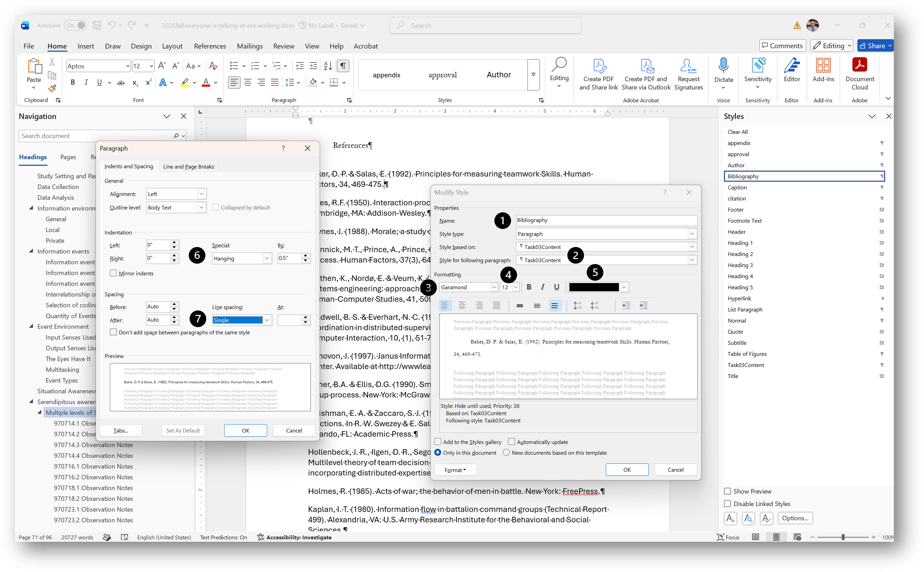Open Manage Styles icon in Styles pane
The width and height of the screenshot is (924, 572).
pyautogui.click(x=766, y=518)
